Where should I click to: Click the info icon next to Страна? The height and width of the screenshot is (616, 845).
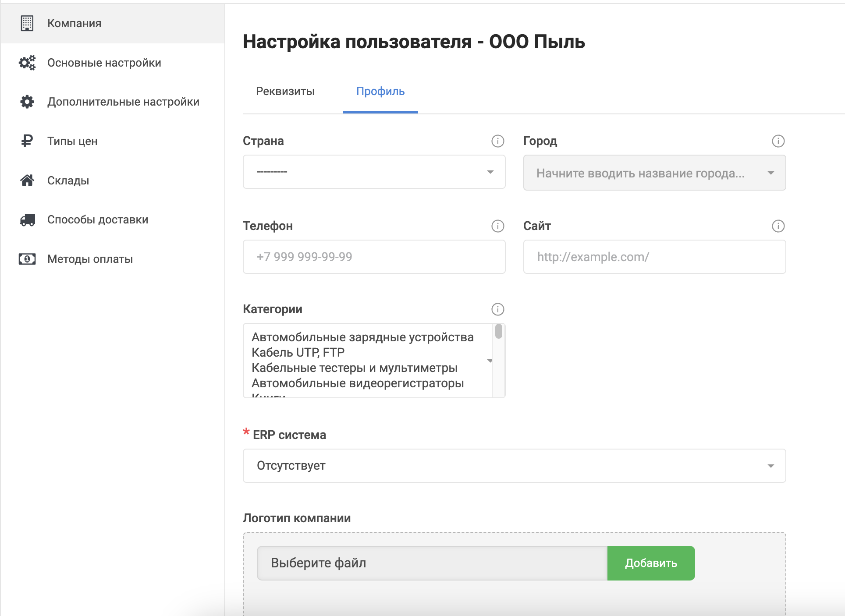(497, 141)
